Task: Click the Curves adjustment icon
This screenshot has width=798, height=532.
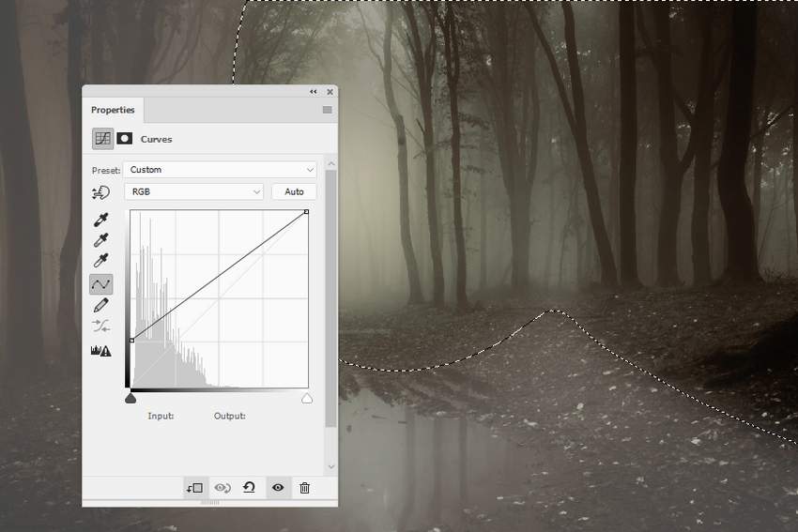Action: click(x=103, y=138)
